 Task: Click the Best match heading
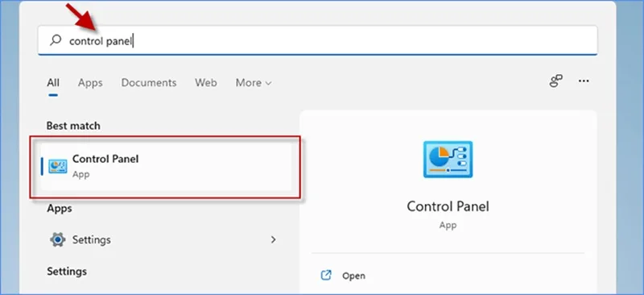point(73,126)
